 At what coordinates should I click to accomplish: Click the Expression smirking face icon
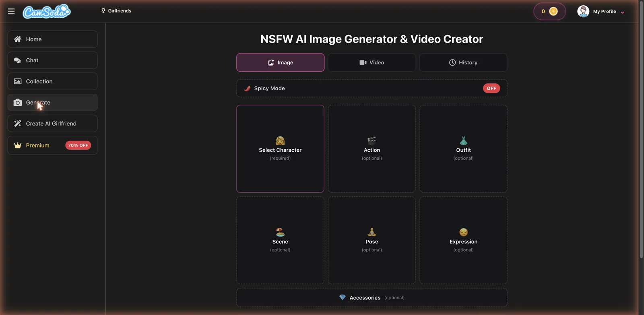click(x=463, y=232)
